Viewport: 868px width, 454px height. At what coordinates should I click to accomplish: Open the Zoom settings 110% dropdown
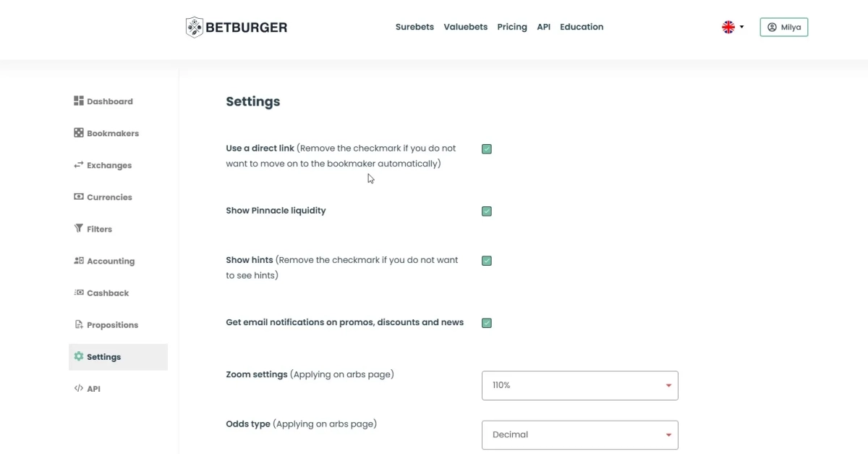coord(579,385)
